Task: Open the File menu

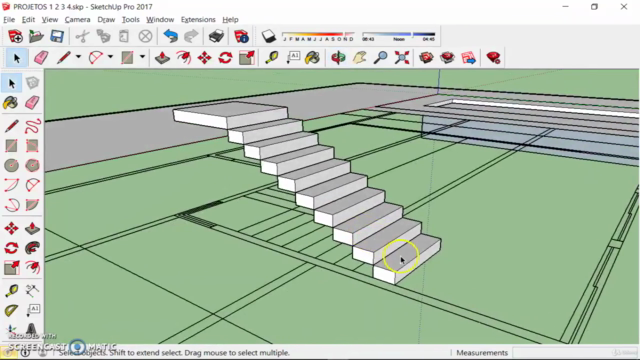Action: coord(9,20)
